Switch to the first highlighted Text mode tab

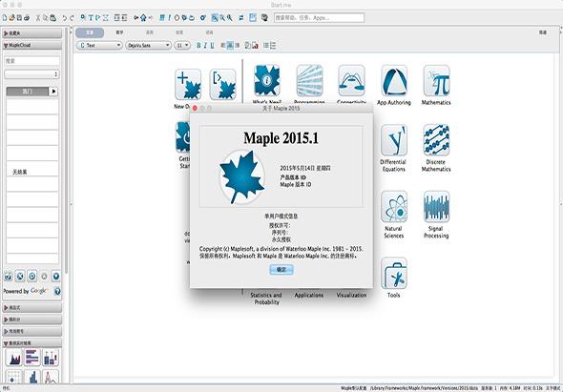(90, 32)
